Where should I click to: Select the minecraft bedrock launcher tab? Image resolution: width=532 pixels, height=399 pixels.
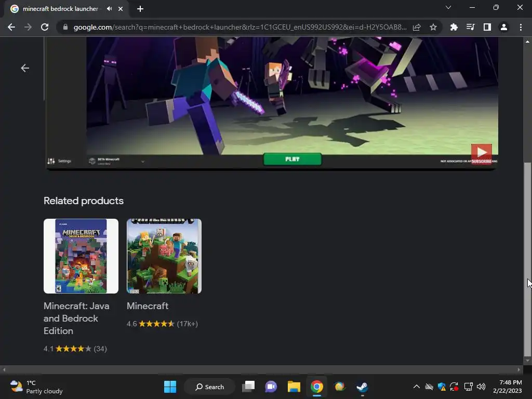pyautogui.click(x=60, y=9)
